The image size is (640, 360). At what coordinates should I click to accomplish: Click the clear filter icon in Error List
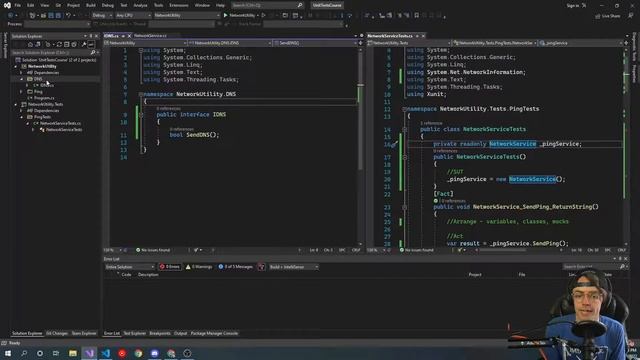point(262,267)
